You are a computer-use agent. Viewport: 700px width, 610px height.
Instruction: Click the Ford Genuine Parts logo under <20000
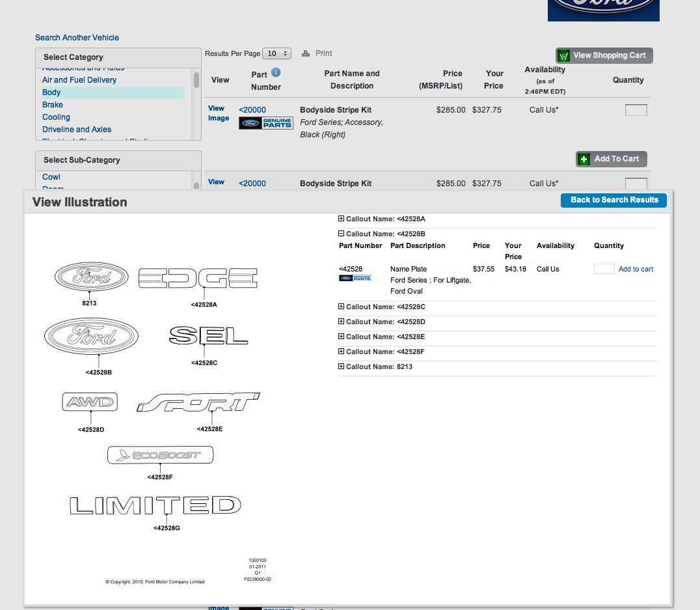[x=265, y=123]
